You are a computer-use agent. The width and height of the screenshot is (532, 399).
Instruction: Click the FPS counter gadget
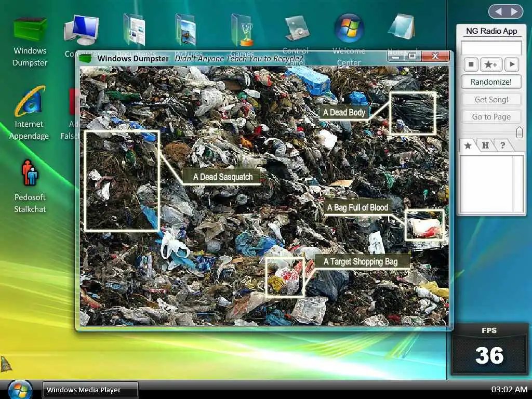(489, 350)
